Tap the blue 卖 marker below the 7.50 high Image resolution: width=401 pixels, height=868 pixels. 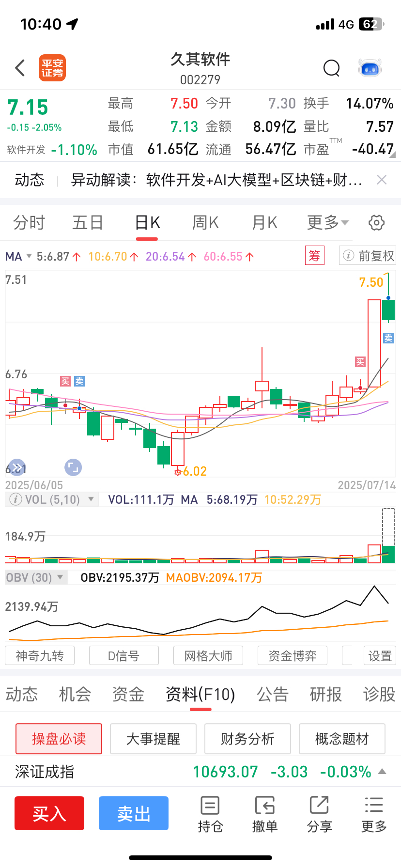(x=388, y=338)
